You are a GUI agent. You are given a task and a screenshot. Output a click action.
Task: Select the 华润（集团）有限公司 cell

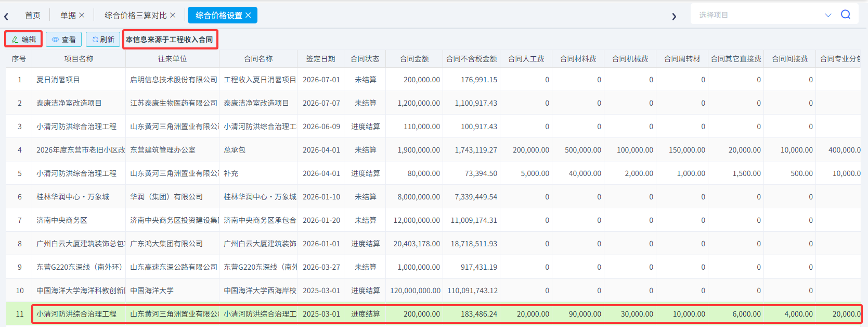tap(172, 197)
